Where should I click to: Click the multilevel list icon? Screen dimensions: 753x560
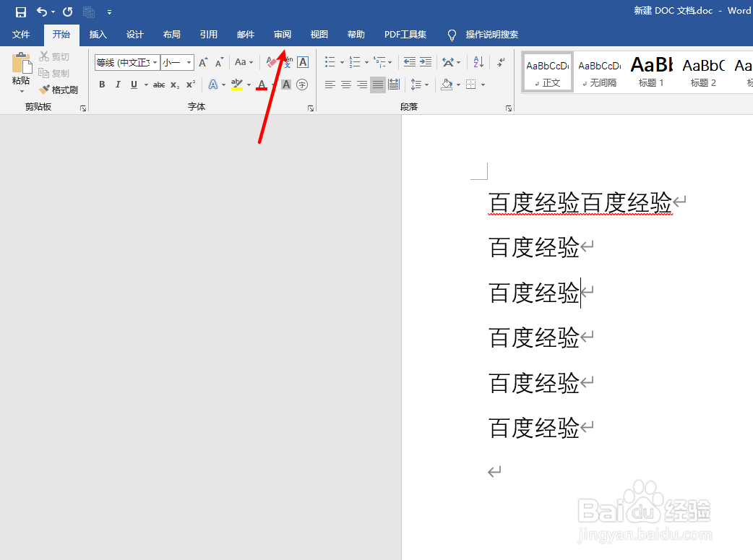click(x=380, y=62)
